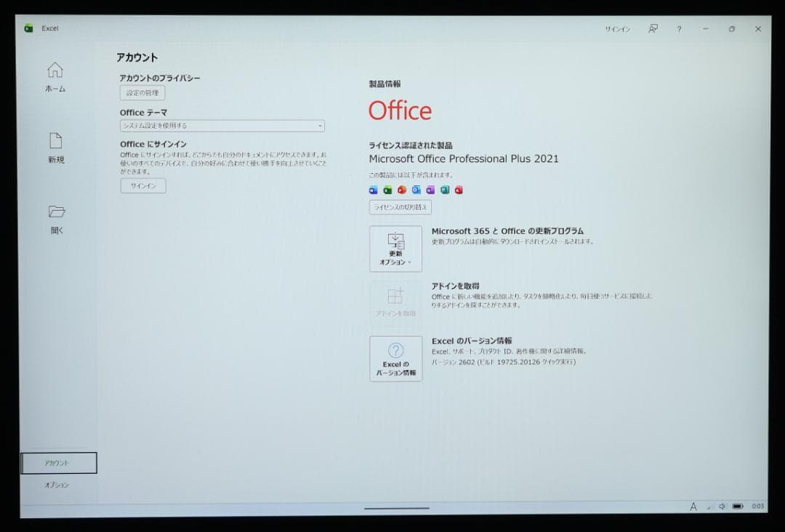The height and width of the screenshot is (532, 785).
Task: Open the 開く (Open) page in sidebar
Action: [x=57, y=219]
